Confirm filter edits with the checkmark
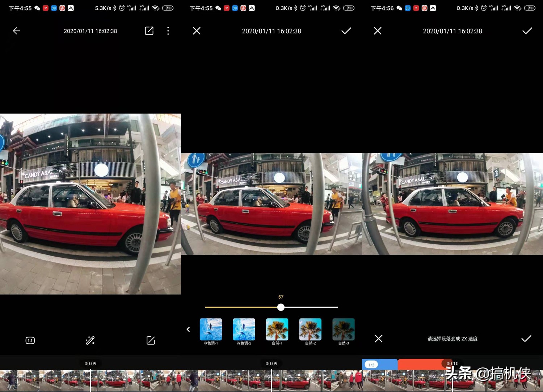This screenshot has width=543, height=392. (x=346, y=31)
